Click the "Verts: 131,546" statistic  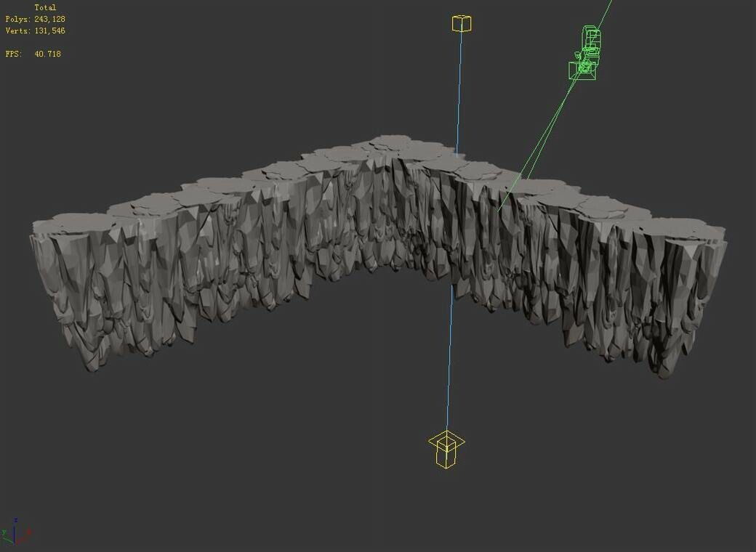click(x=35, y=31)
